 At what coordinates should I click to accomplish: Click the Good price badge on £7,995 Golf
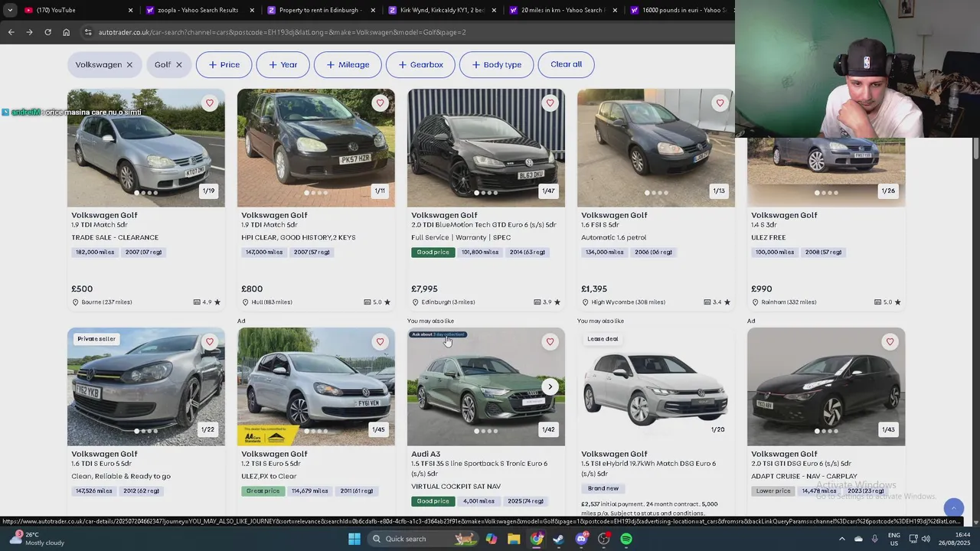pos(433,252)
